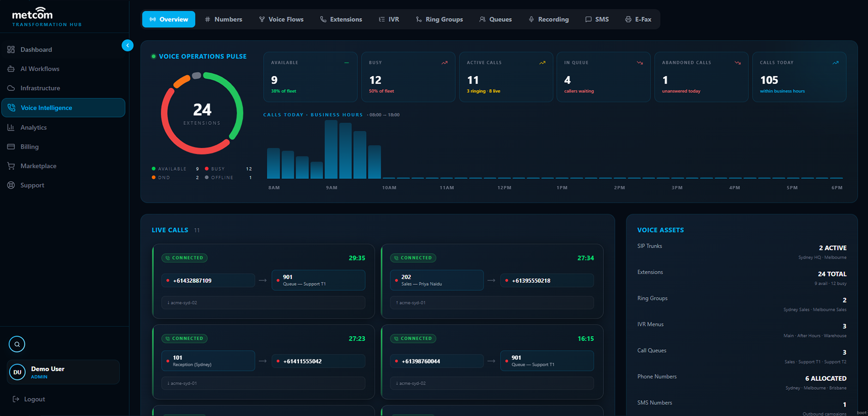This screenshot has height=416, width=868.
Task: Open the Demo User profile card
Action: pyautogui.click(x=63, y=372)
